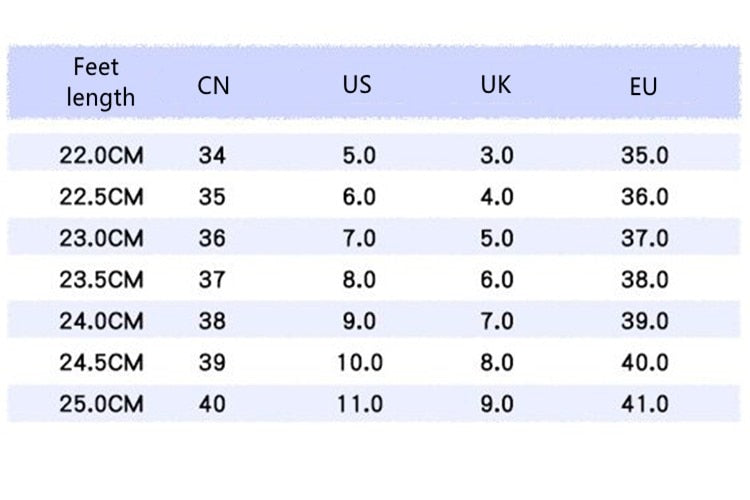Click the Feet length column header
750x500 pixels.
[100, 82]
